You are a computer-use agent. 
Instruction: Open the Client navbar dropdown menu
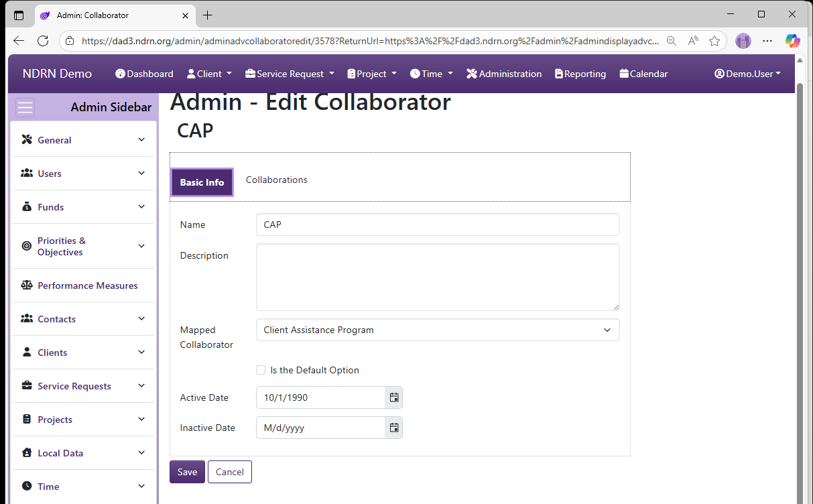pyautogui.click(x=209, y=74)
